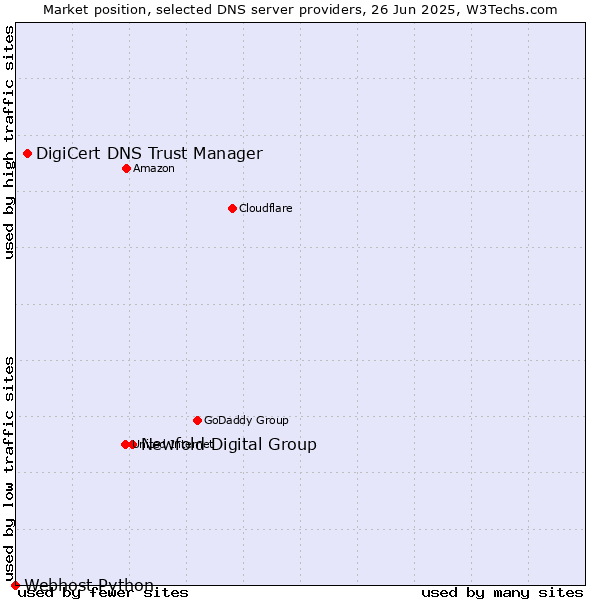
Task: Click the 'DigiCert DNS Trust Manager' label
Action: (149, 153)
